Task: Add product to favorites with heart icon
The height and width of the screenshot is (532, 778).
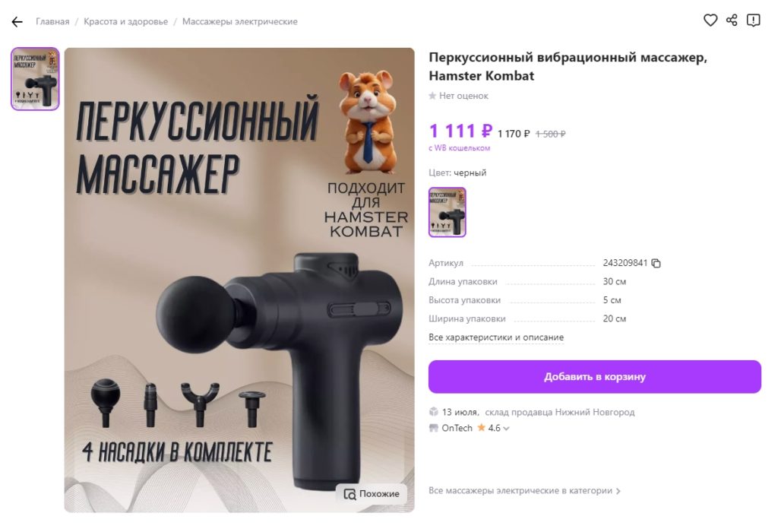Action: 710,21
